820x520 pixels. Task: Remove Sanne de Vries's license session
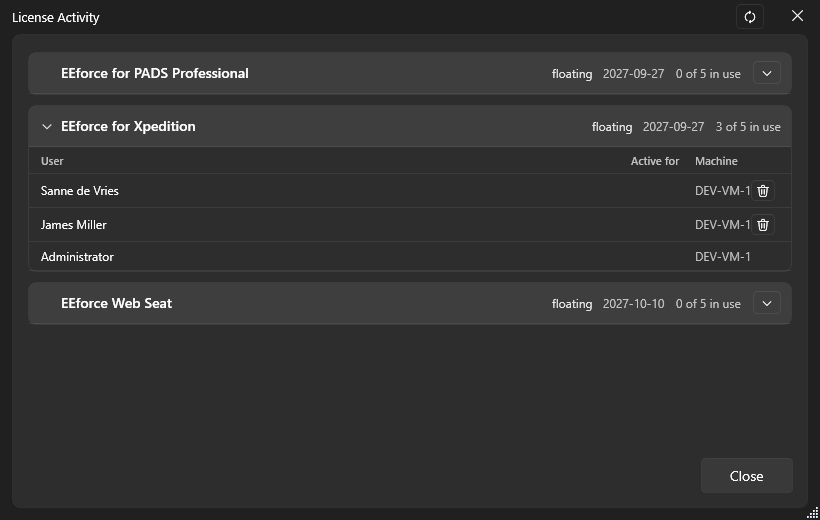(763, 191)
